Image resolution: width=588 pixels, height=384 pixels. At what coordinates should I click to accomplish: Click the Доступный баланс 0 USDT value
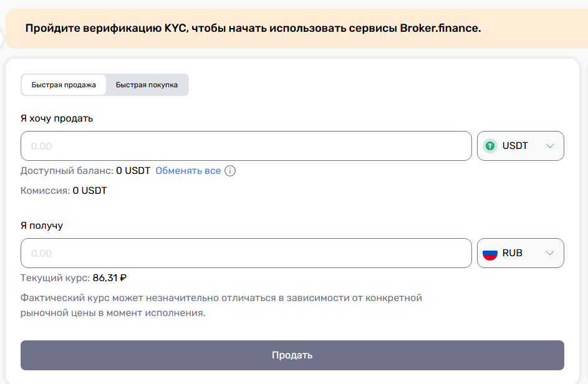(133, 171)
